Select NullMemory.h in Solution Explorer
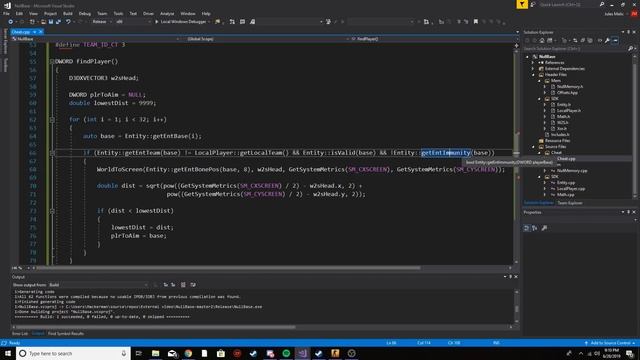The image size is (640, 360). tap(570, 87)
